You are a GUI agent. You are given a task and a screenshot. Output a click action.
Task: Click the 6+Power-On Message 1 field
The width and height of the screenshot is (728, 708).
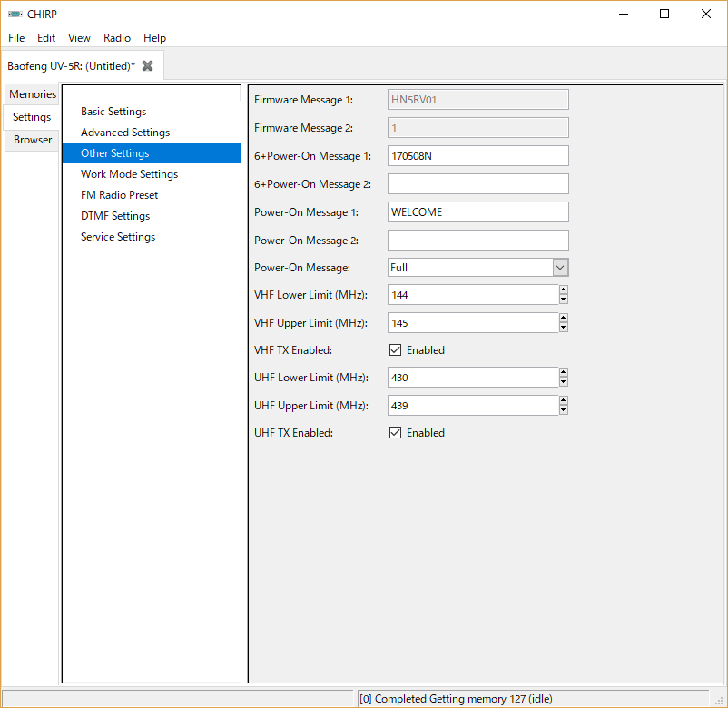tap(477, 156)
